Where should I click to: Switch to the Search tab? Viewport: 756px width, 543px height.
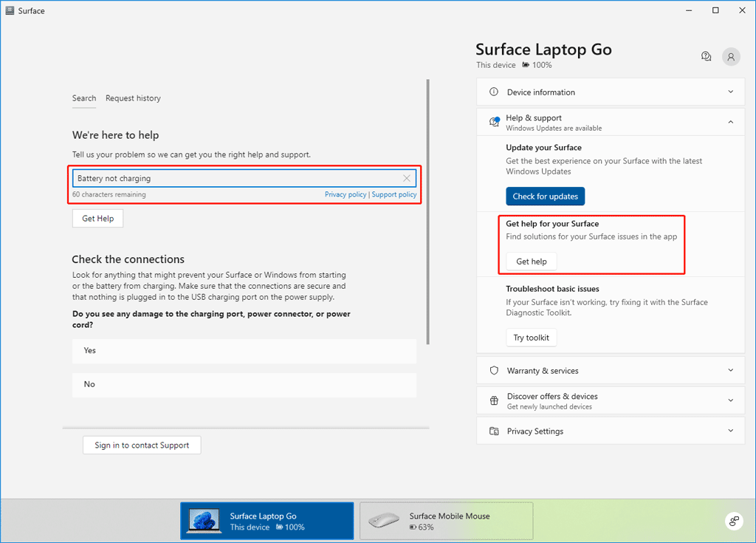[84, 98]
